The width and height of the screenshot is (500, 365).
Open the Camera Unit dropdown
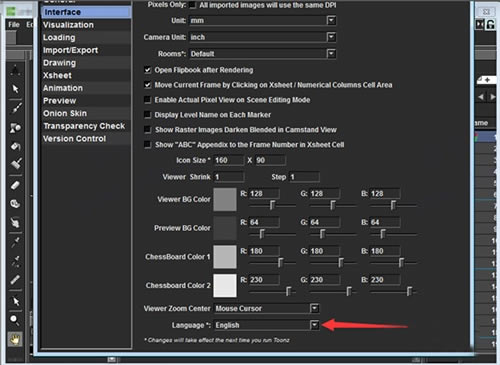tap(331, 37)
